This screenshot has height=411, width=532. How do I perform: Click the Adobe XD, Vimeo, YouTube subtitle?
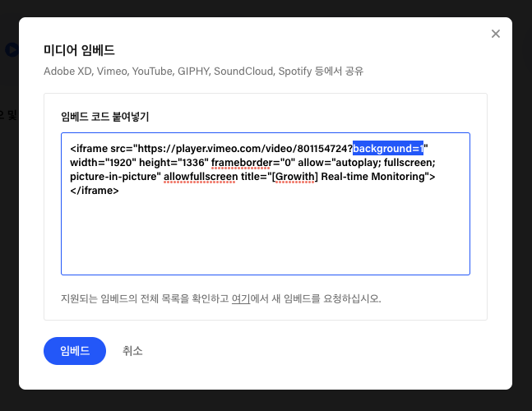(204, 72)
